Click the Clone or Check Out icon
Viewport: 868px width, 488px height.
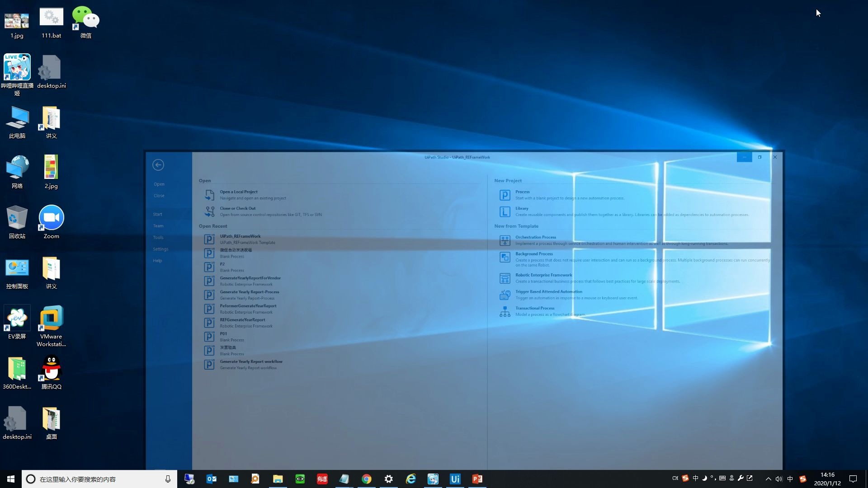click(x=209, y=211)
